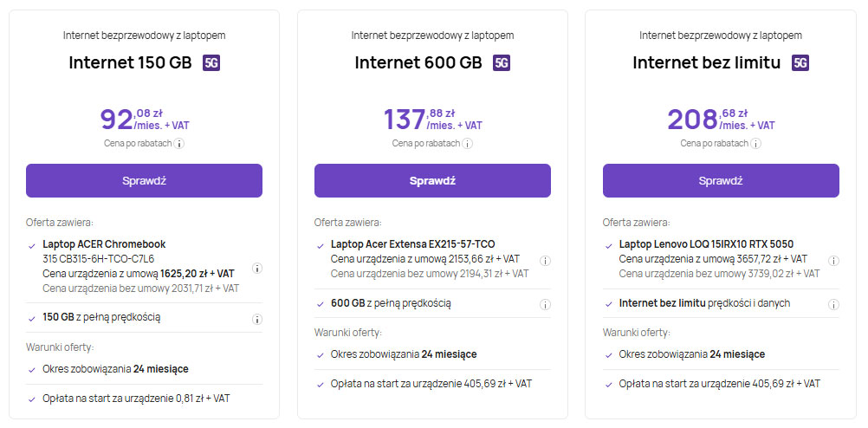The image size is (868, 428).
Task: Open info icon for unlimited speed and data
Action: (833, 304)
